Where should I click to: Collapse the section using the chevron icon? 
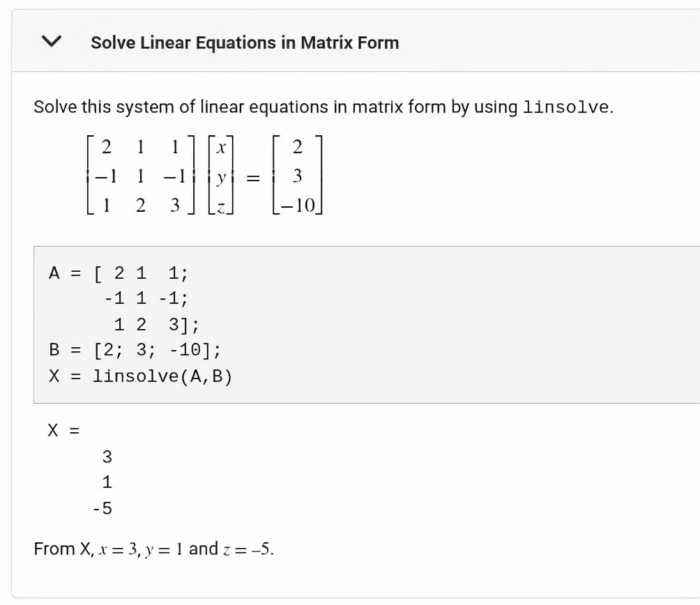(52, 42)
